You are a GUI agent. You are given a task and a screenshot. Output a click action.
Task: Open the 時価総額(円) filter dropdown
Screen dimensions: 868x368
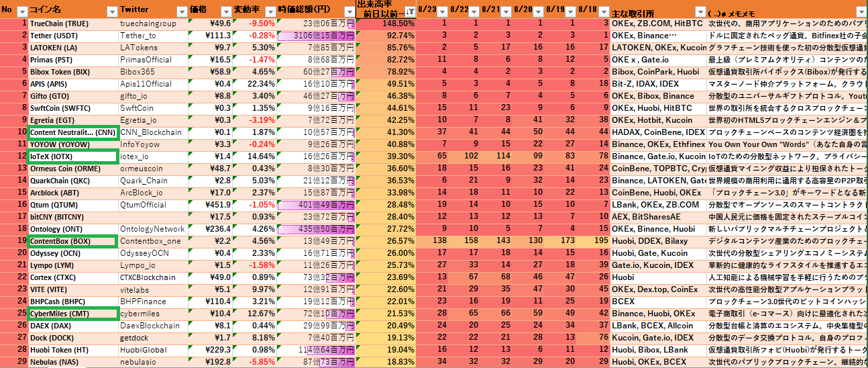tap(347, 11)
